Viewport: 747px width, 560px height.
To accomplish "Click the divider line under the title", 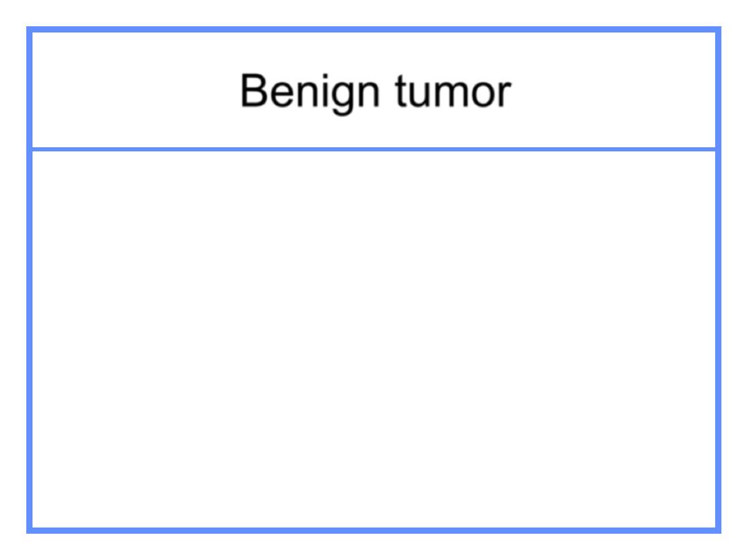I will click(374, 149).
